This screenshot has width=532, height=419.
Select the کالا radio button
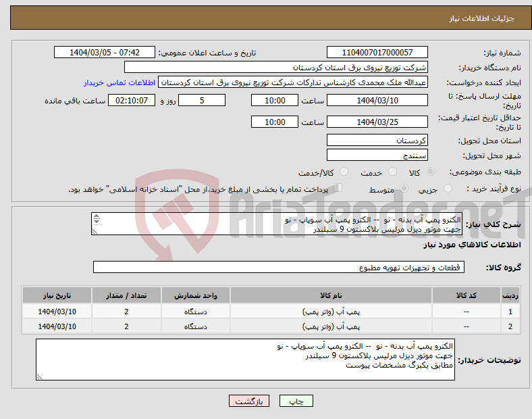430,172
